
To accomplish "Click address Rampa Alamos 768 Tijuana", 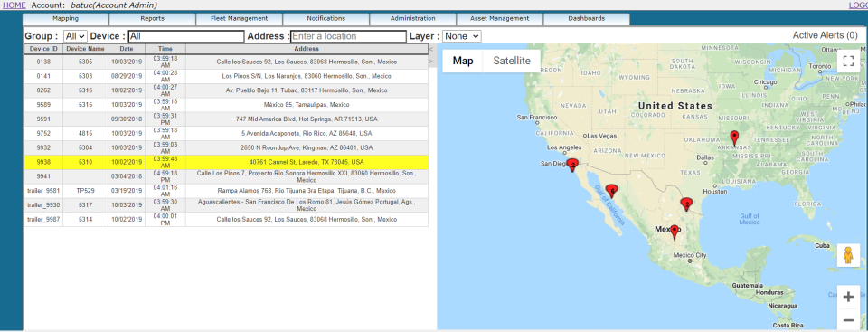I will point(307,191).
